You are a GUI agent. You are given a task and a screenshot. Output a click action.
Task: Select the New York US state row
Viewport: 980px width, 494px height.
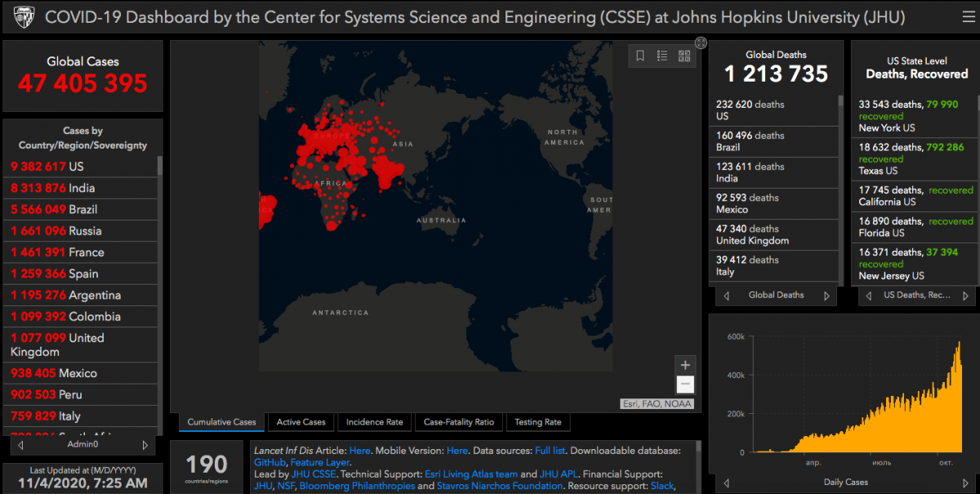[x=914, y=116]
